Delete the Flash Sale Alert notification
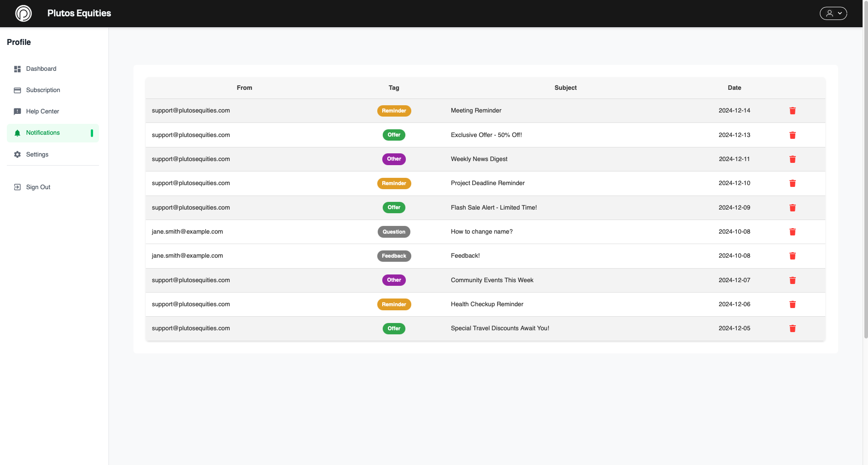868x465 pixels. (x=793, y=207)
